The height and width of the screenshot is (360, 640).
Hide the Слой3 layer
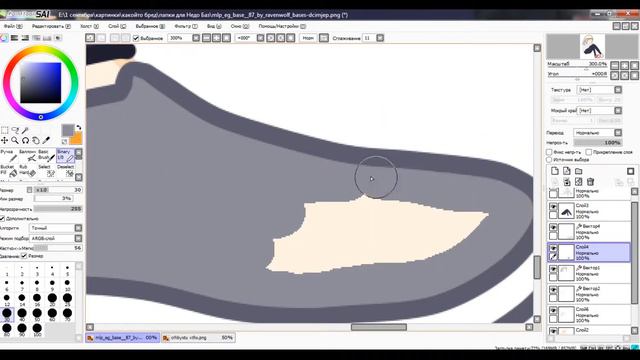[553, 207]
